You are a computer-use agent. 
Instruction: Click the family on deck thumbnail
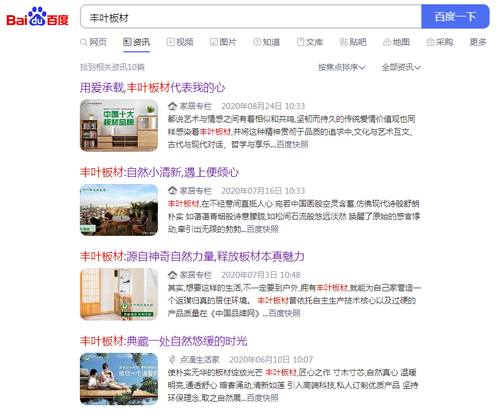(x=119, y=379)
